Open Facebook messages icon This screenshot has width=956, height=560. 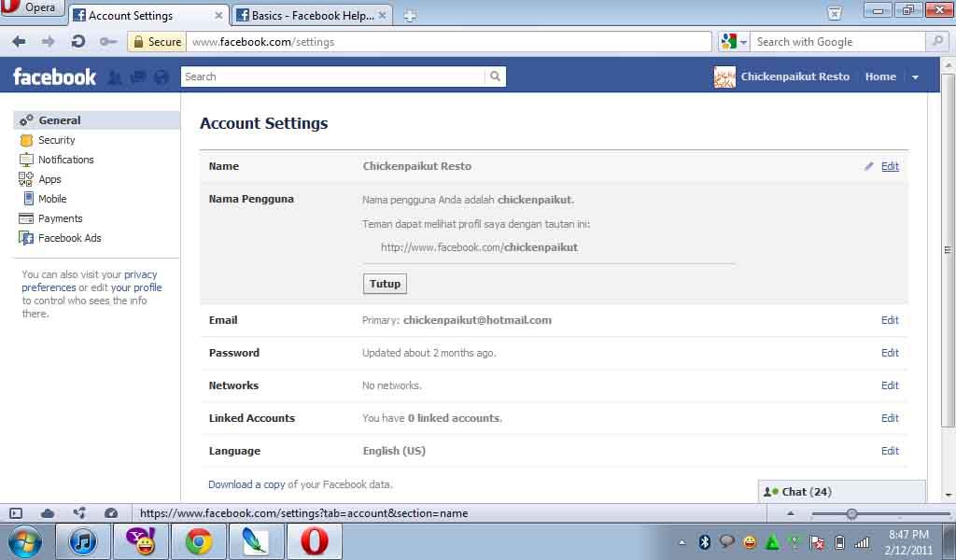tap(138, 77)
